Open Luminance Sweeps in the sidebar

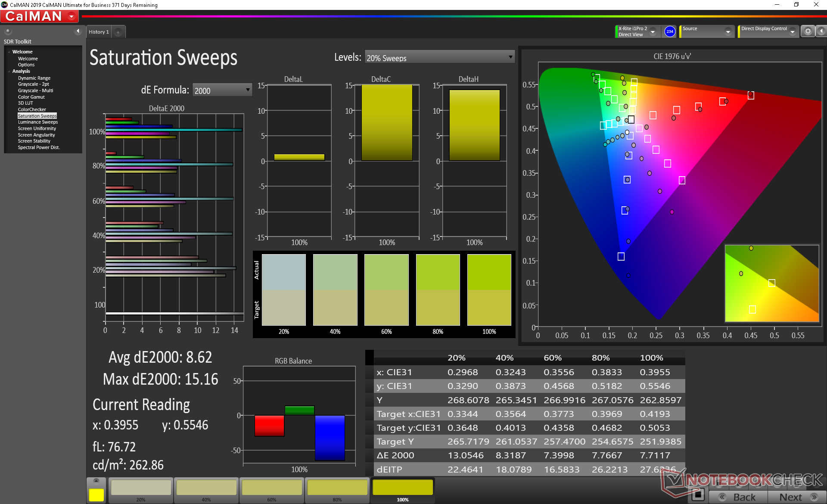tap(38, 122)
